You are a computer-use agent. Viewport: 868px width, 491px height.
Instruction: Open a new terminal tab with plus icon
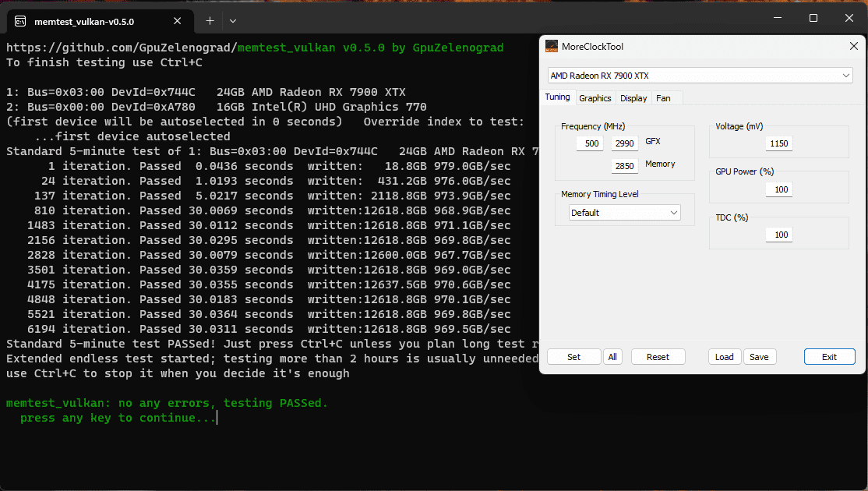[210, 21]
